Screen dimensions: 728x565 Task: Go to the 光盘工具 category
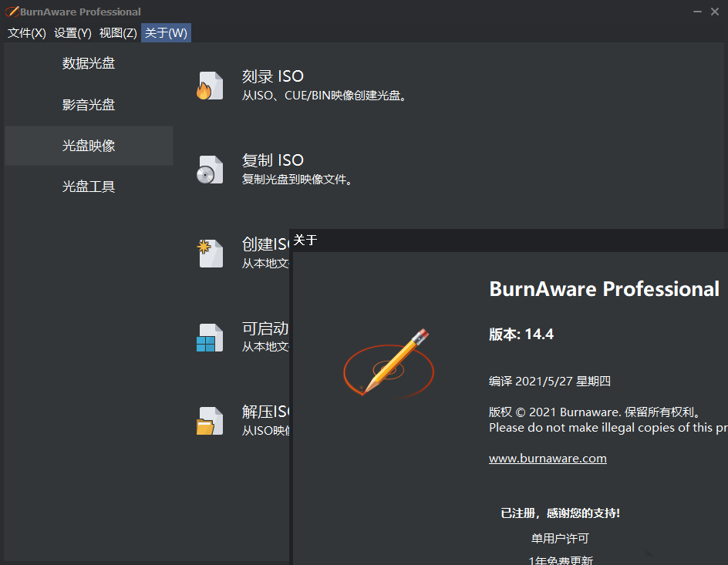pyautogui.click(x=89, y=187)
